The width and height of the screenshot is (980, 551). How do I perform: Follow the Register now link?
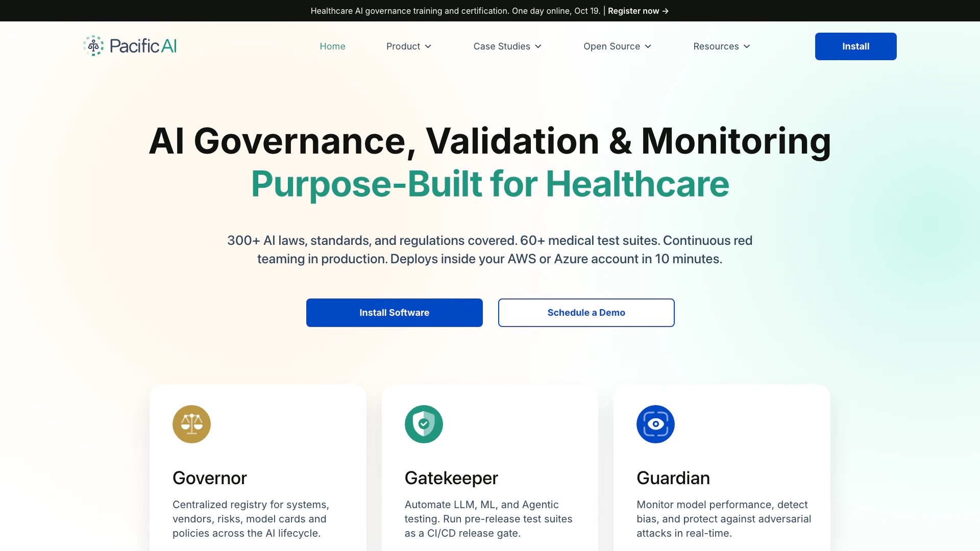pyautogui.click(x=638, y=11)
